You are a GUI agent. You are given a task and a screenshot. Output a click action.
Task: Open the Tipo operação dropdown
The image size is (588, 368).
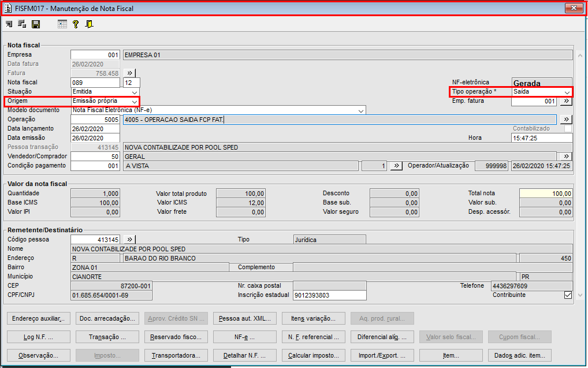(567, 92)
